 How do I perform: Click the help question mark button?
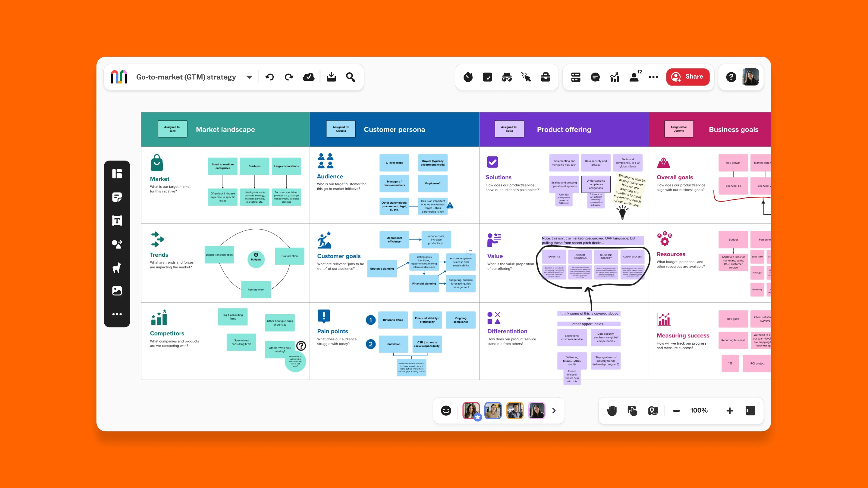click(x=731, y=77)
